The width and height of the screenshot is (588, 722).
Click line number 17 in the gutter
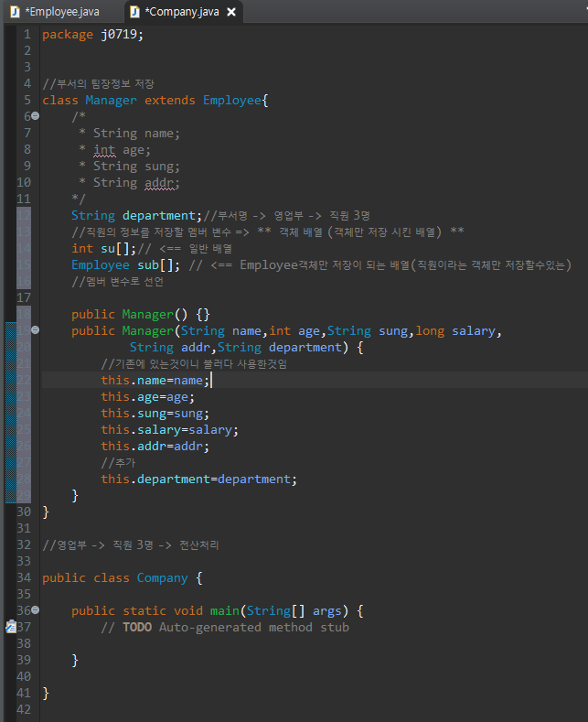(24, 298)
